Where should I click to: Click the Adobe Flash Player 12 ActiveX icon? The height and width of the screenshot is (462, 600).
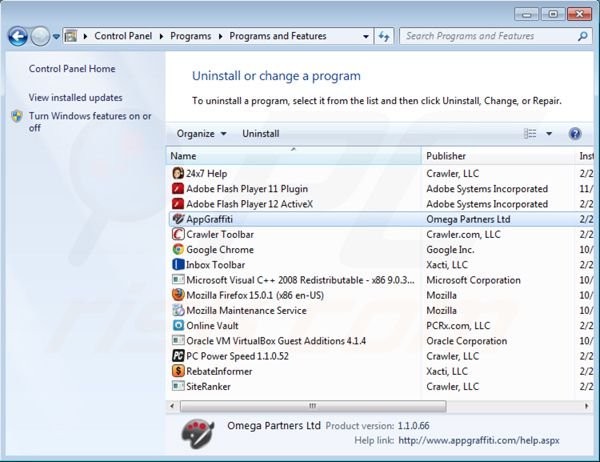pyautogui.click(x=178, y=204)
